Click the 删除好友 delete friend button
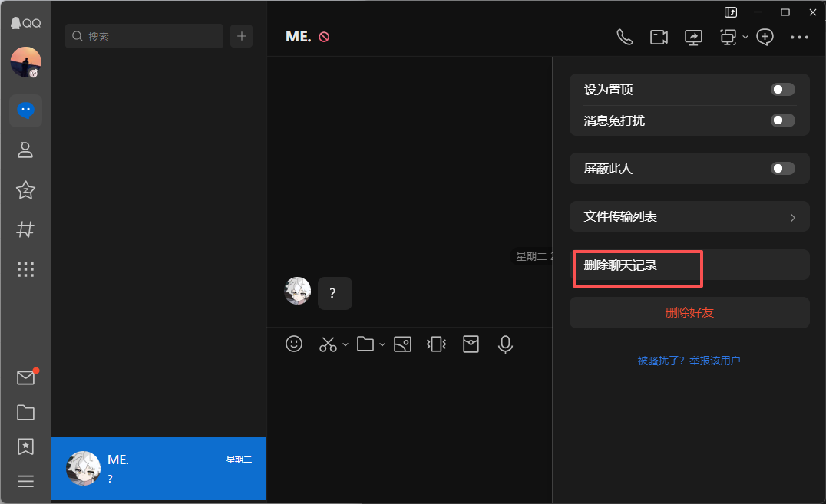The image size is (826, 504). click(689, 312)
